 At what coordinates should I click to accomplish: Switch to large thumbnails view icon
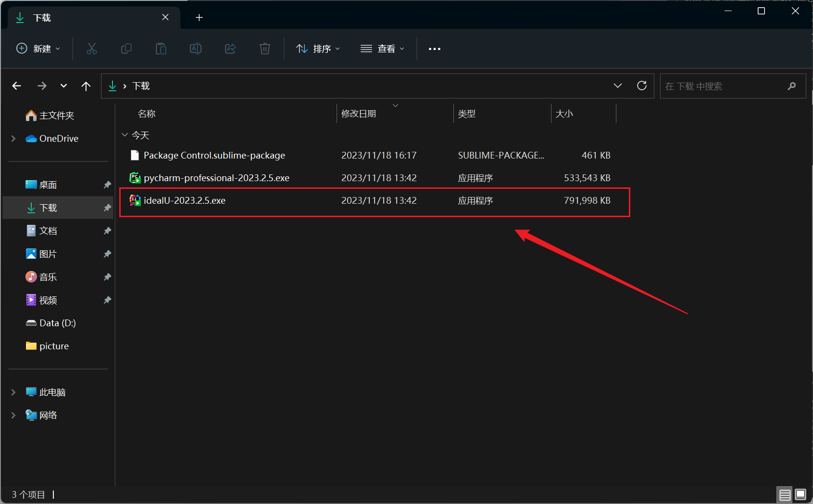(x=800, y=495)
